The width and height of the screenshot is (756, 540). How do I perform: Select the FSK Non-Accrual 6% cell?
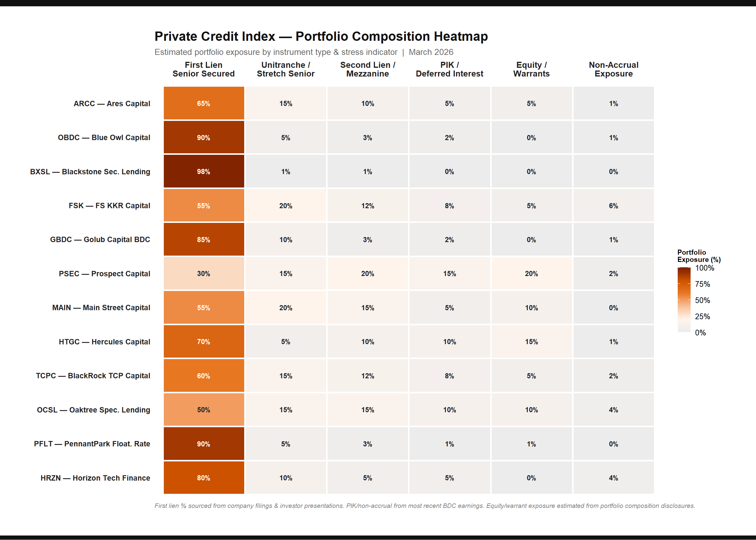click(x=613, y=205)
